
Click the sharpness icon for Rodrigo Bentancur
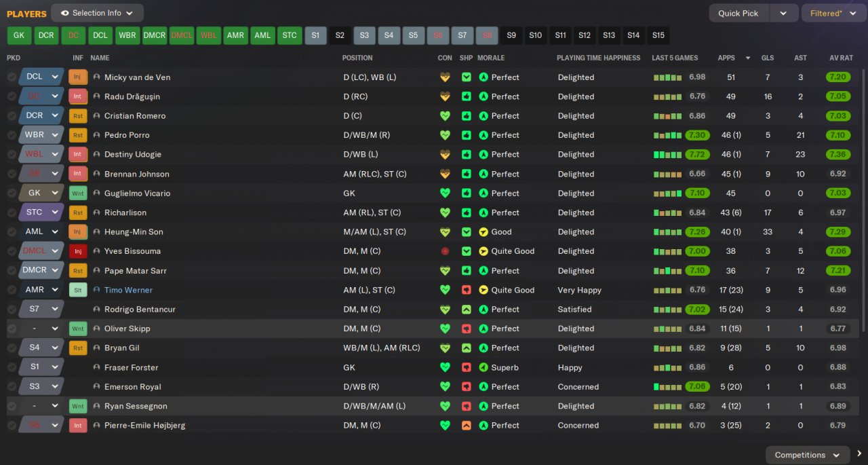(467, 310)
